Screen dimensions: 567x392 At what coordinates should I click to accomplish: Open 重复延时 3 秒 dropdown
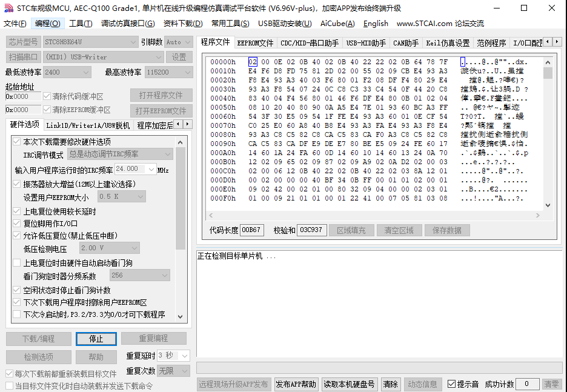click(x=173, y=356)
